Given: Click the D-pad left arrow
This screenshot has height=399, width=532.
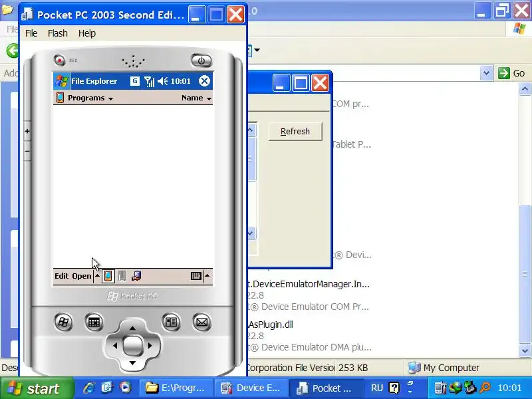Looking at the screenshot, I should click(x=114, y=346).
